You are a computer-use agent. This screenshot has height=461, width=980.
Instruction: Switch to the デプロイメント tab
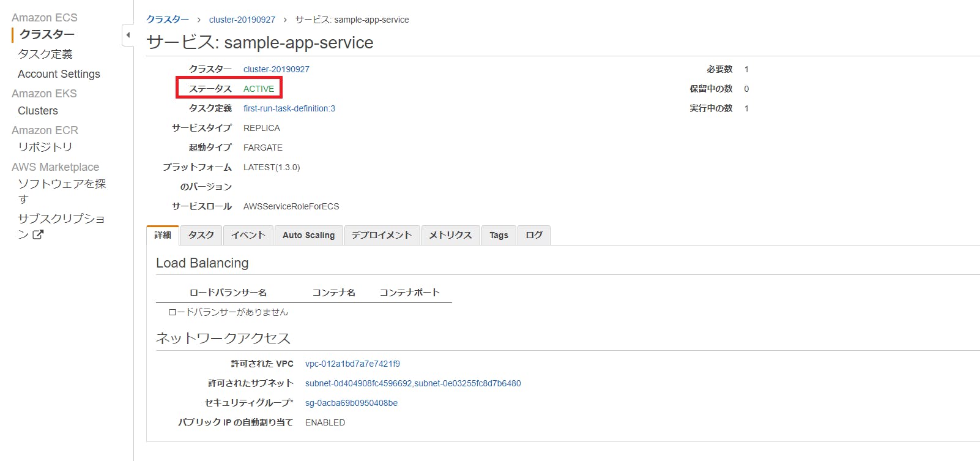coord(382,235)
